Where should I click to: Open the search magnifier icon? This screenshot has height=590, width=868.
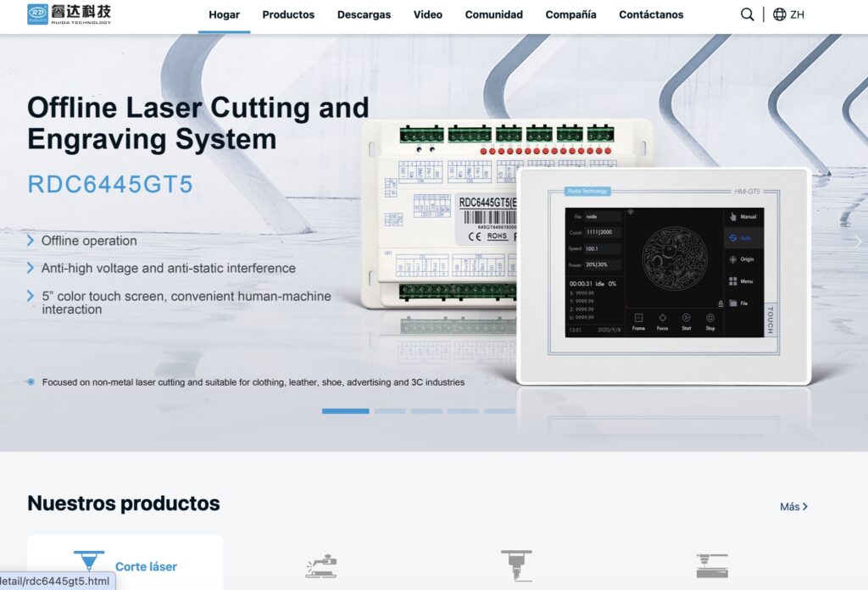747,14
